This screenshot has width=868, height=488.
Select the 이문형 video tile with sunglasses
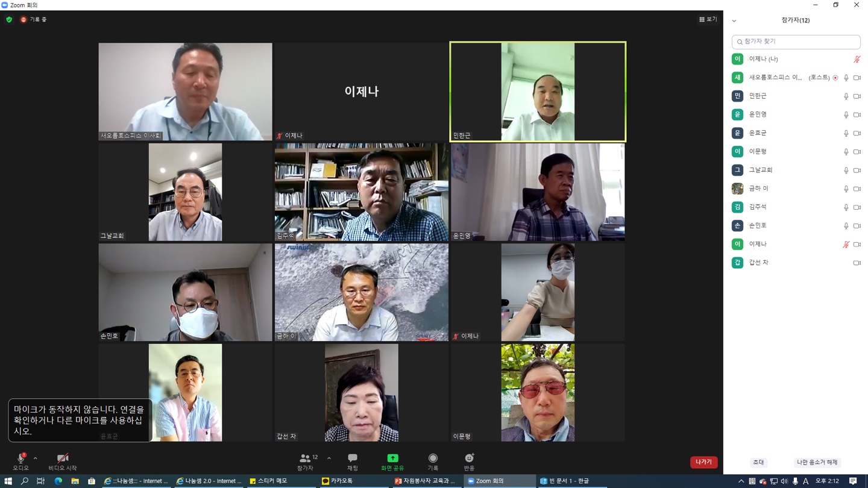[x=538, y=393]
